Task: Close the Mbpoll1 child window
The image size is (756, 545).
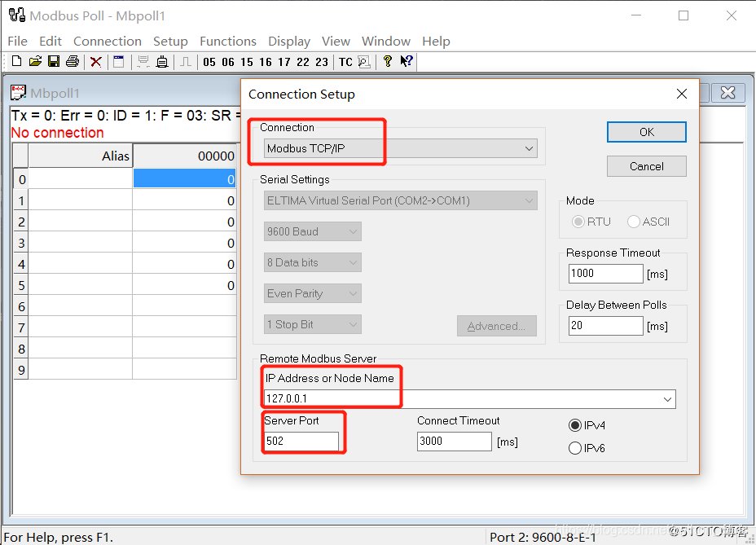Action: [x=727, y=93]
